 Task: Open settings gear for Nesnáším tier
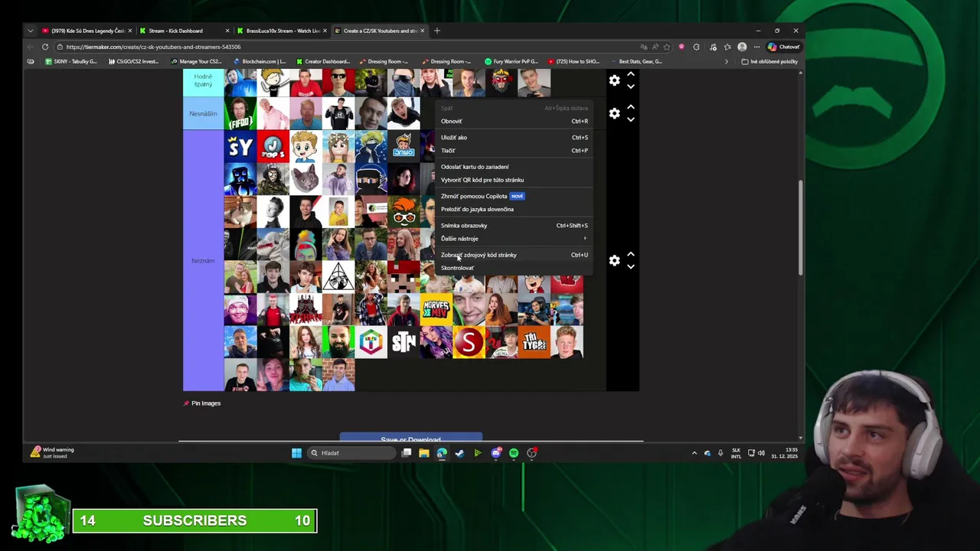pos(614,113)
